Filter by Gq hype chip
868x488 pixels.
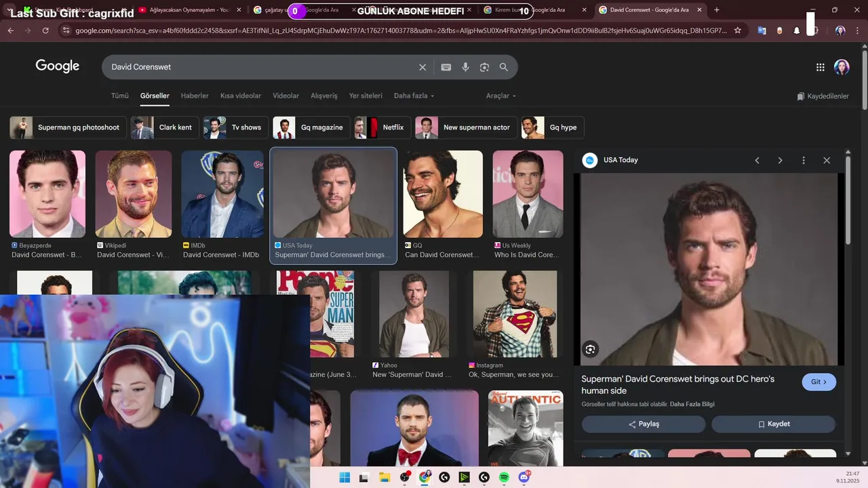tap(553, 127)
